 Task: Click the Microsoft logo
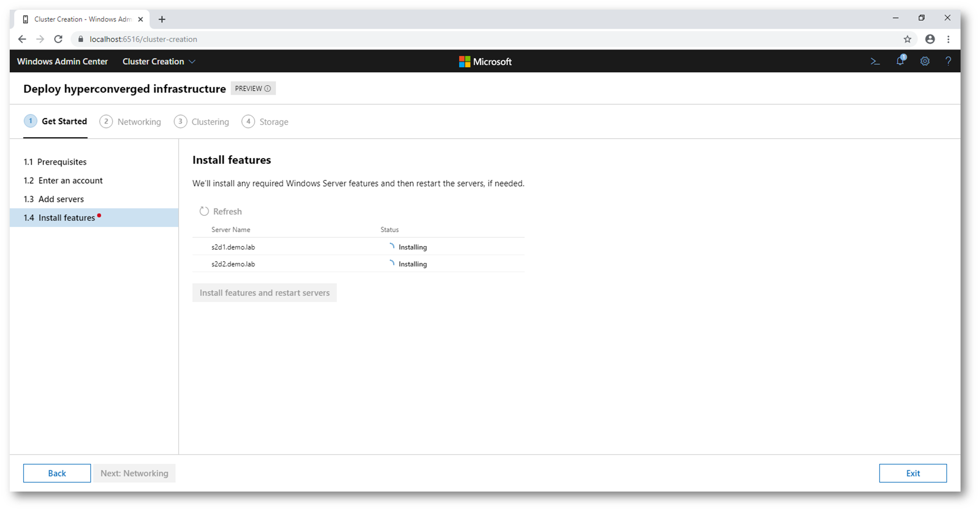485,62
